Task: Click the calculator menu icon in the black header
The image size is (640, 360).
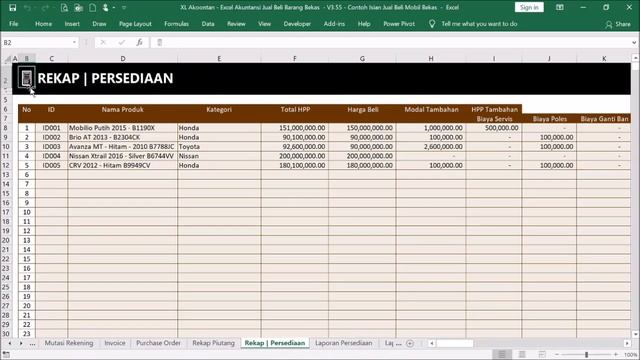Action: (27, 78)
